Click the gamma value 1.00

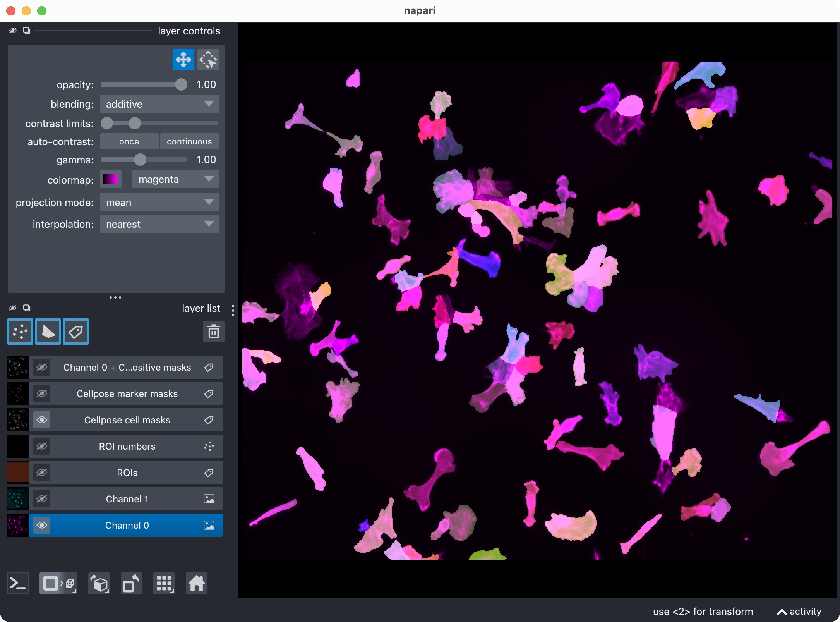pos(206,160)
